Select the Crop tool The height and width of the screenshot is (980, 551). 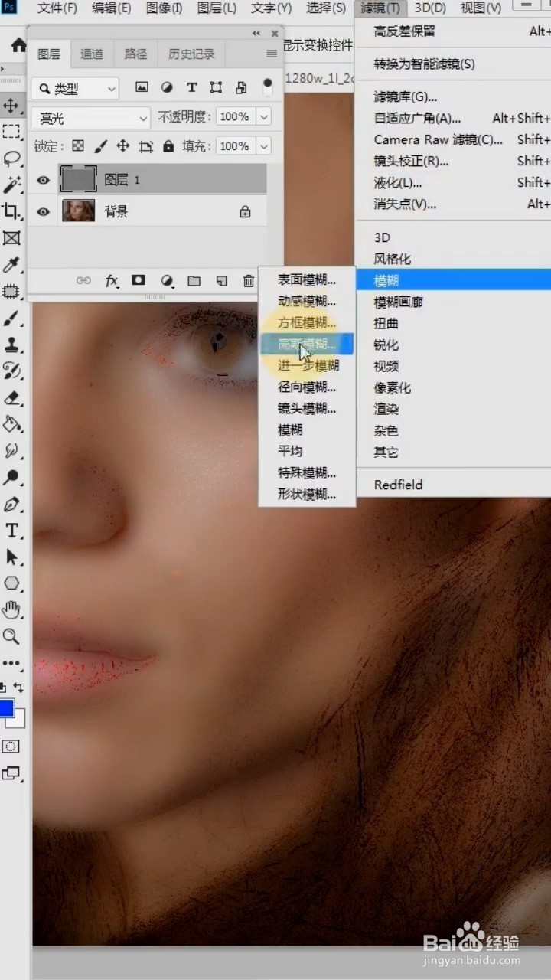click(11, 211)
